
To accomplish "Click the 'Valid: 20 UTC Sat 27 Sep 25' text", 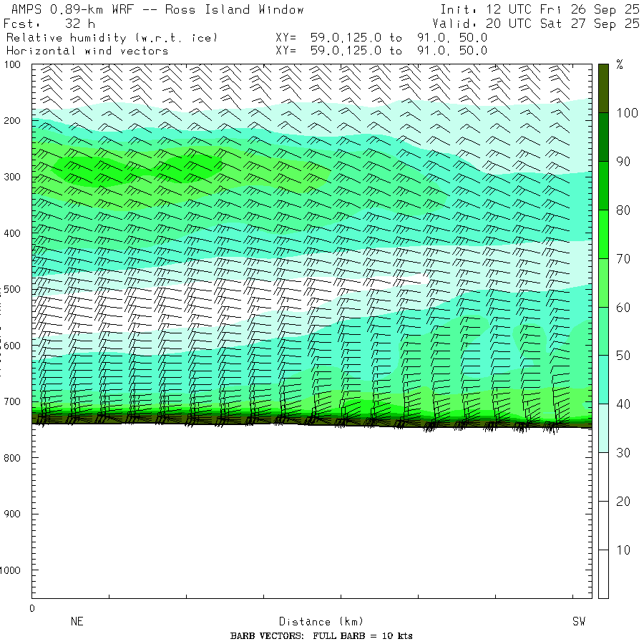I will [536, 24].
